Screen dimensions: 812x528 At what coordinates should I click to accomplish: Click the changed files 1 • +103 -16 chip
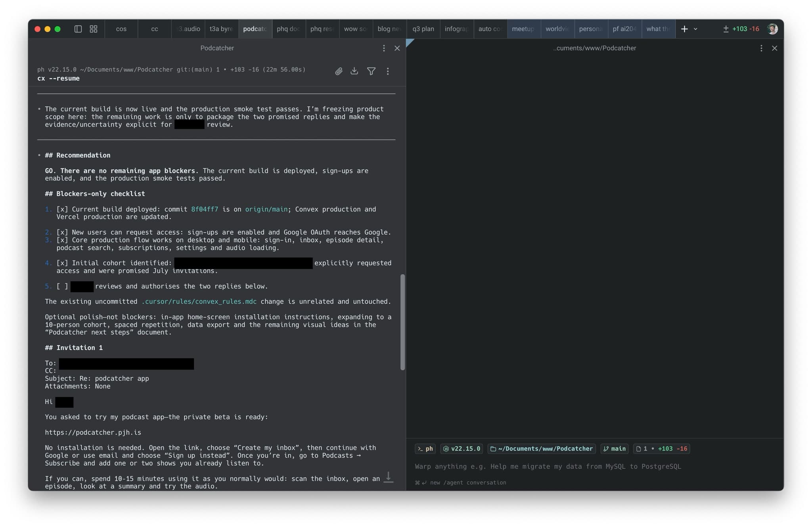tap(661, 449)
